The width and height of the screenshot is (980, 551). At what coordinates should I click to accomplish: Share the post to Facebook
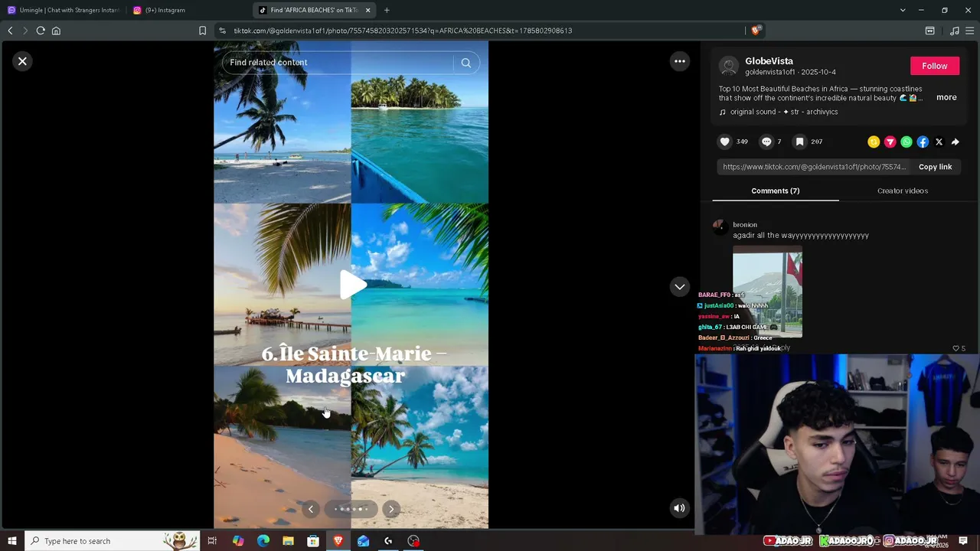[x=923, y=142]
